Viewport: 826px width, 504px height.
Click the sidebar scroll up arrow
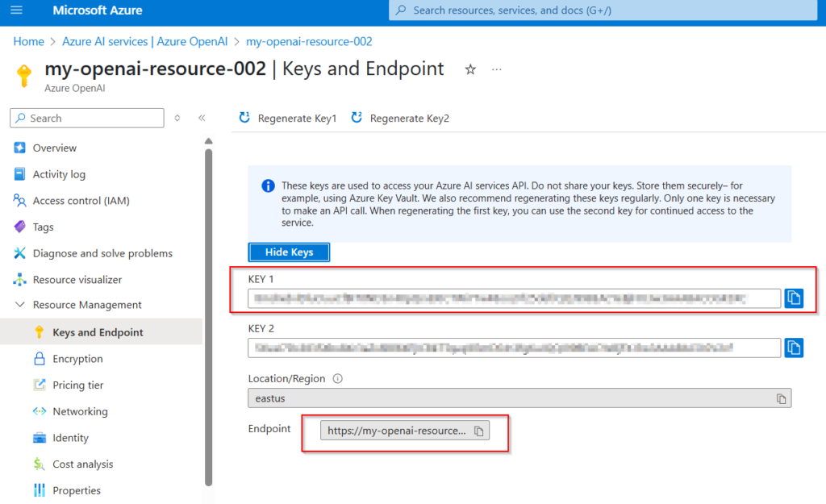(209, 141)
